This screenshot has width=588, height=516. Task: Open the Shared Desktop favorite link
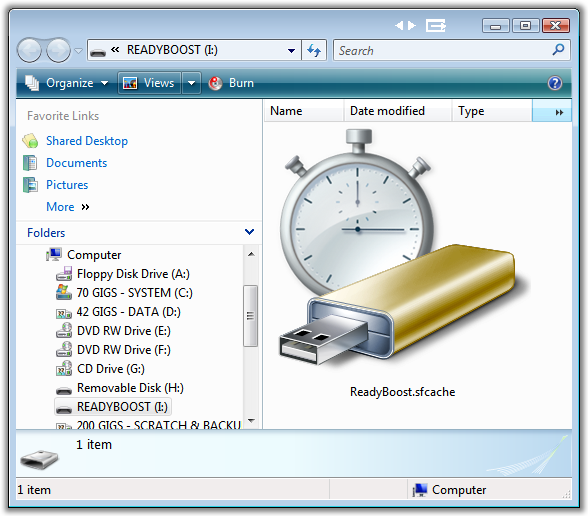point(87,141)
